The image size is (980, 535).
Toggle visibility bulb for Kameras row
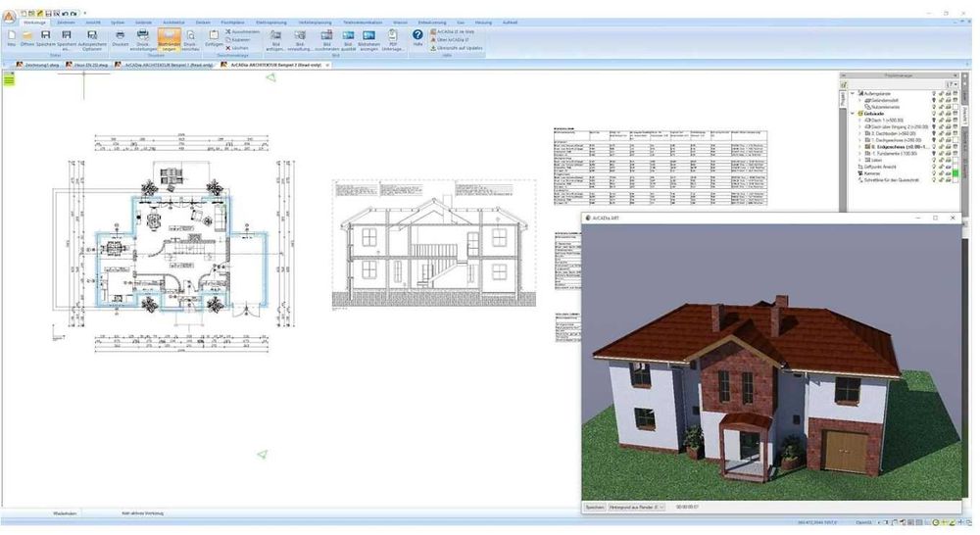tap(934, 173)
